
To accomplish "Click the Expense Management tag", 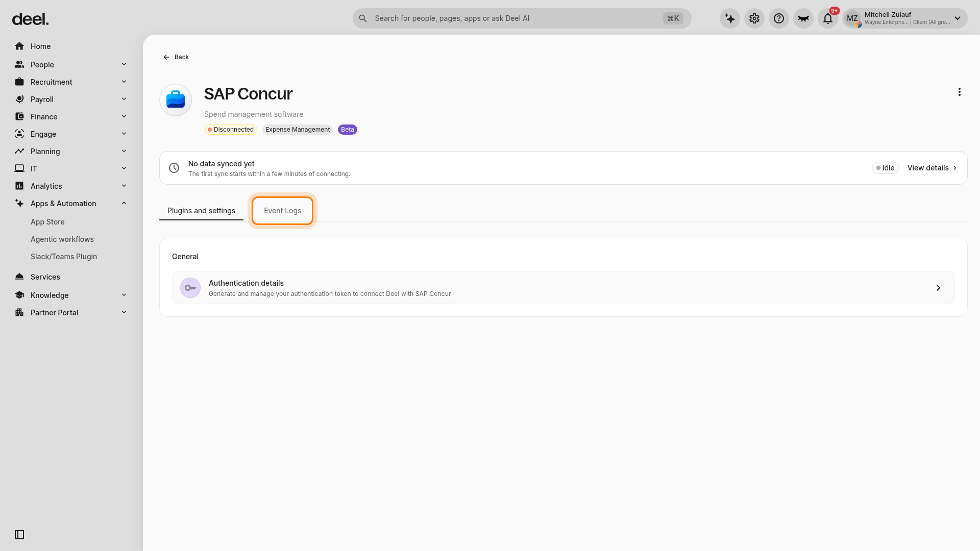I will 298,130.
